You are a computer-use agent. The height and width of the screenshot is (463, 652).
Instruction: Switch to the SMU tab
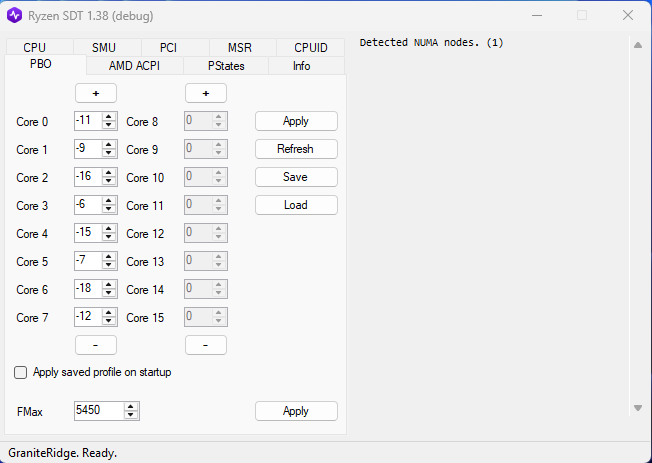[104, 47]
